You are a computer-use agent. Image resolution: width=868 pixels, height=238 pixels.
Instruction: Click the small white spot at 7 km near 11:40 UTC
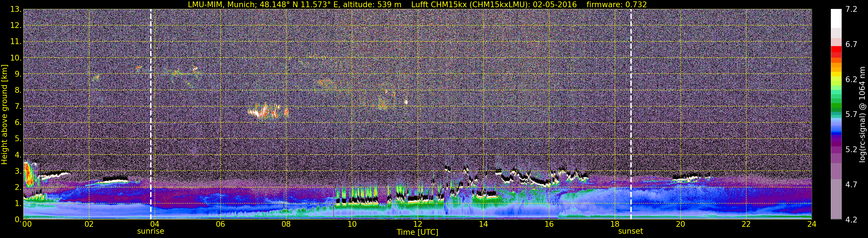(406, 101)
